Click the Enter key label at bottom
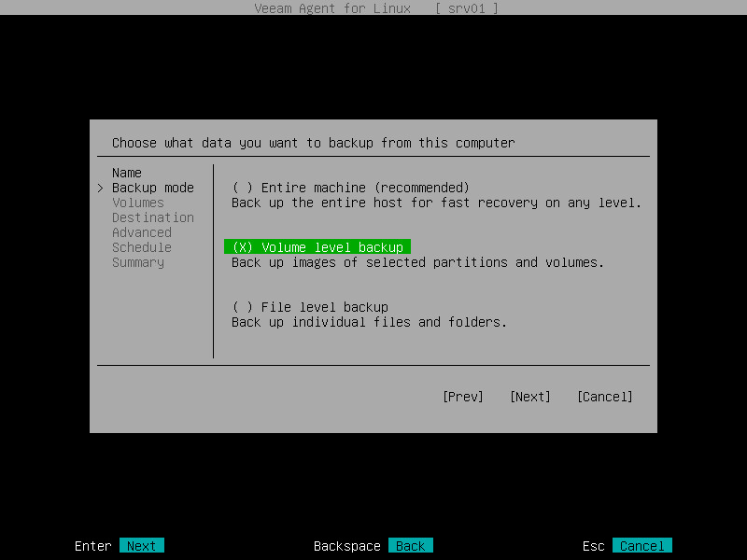Screen dimensions: 747x560 pyautogui.click(x=92, y=546)
